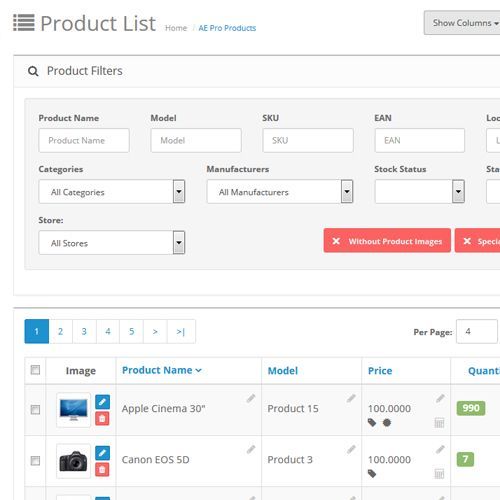
Task: Tick the select-all checkbox in table header
Action: click(35, 370)
